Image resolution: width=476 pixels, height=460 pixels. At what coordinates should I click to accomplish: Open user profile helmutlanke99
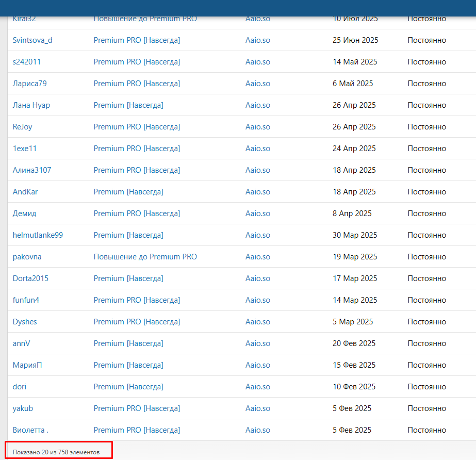(x=38, y=235)
